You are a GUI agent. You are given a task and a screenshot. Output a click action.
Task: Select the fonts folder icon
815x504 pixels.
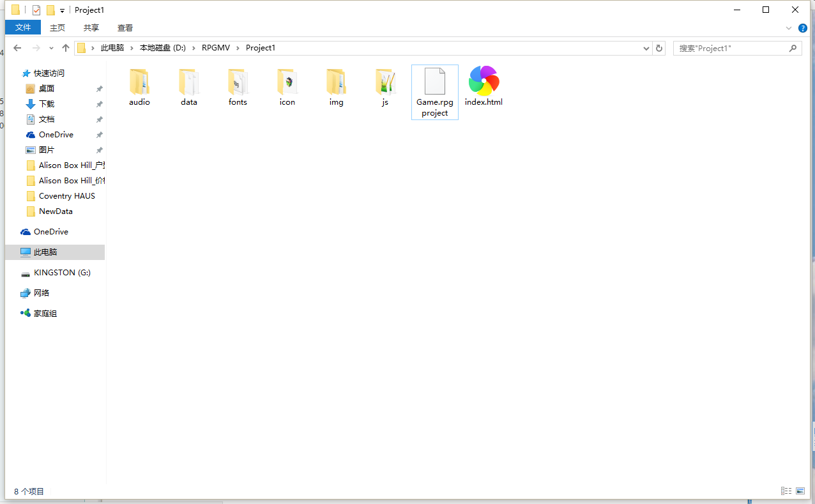[x=238, y=82]
